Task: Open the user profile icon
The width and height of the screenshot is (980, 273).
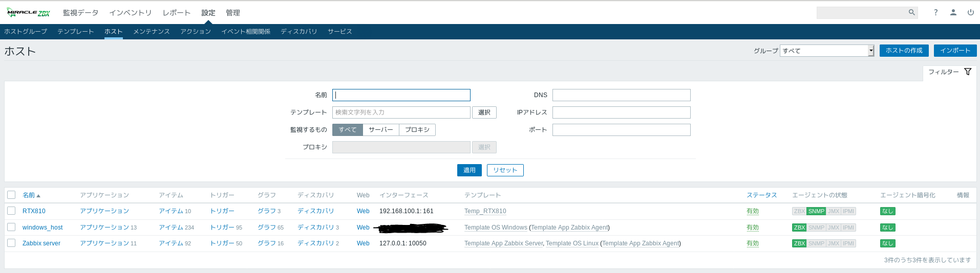Action: [x=953, y=12]
